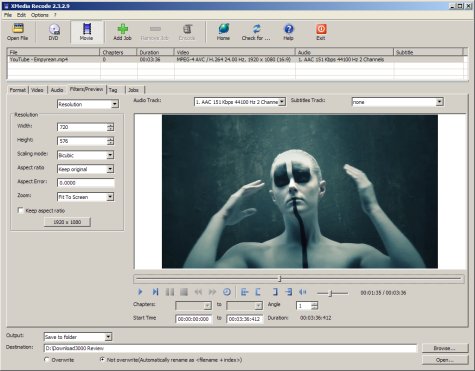Switch to the Audio tab
Image resolution: width=475 pixels, height=371 pixels.
pyautogui.click(x=57, y=90)
